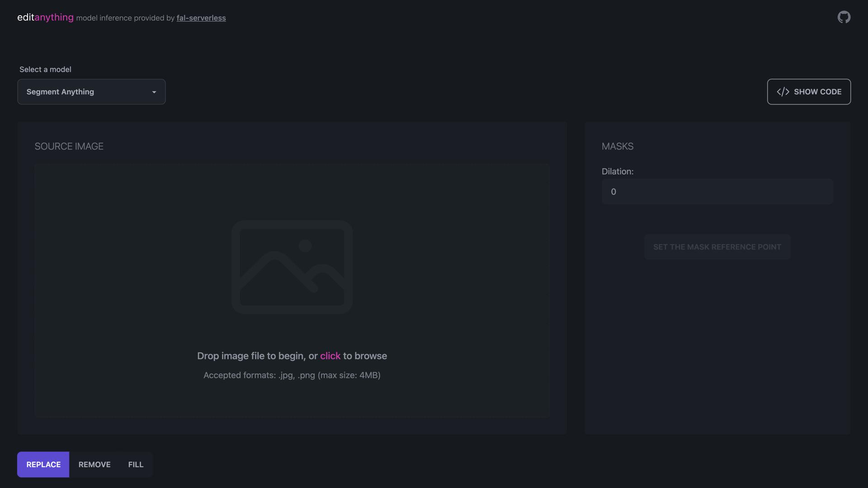
Task: Focus the Dilation input field
Action: pyautogui.click(x=717, y=192)
